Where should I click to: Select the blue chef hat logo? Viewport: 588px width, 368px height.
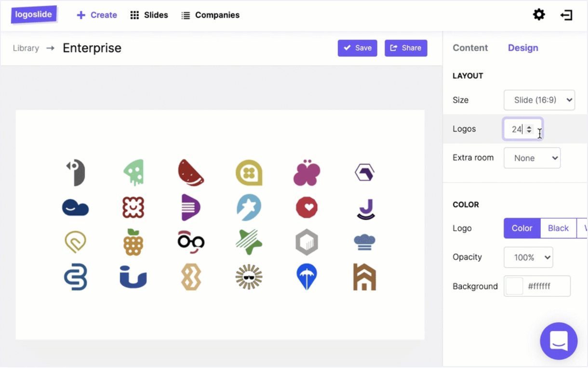[x=364, y=242]
